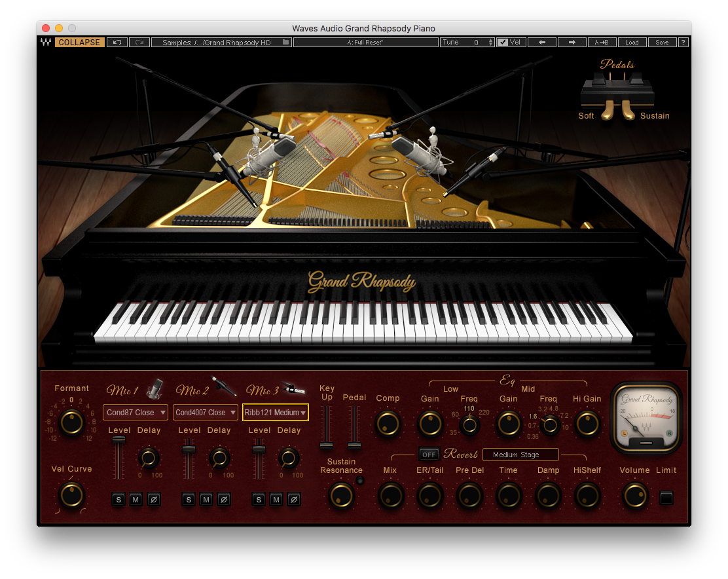
Task: Click the Mic 3 ribbon microphone icon
Action: click(294, 388)
